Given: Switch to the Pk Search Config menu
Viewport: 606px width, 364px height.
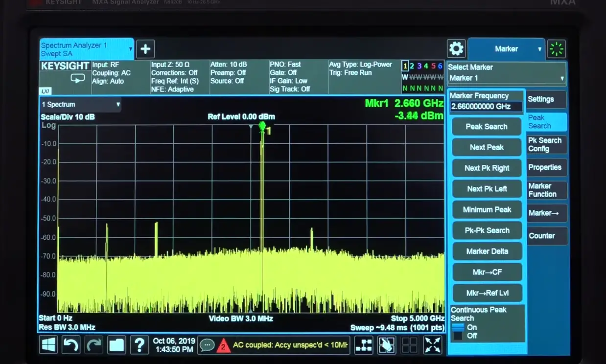Looking at the screenshot, I should tap(546, 144).
